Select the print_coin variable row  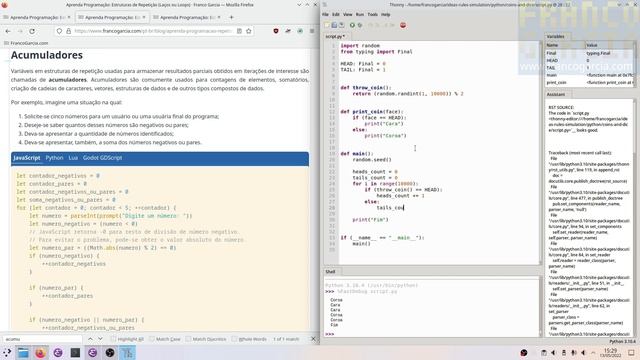(589, 82)
